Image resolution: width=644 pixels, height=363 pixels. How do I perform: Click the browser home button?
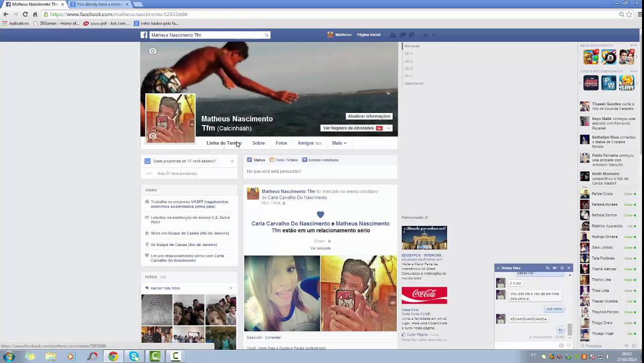[x=35, y=14]
